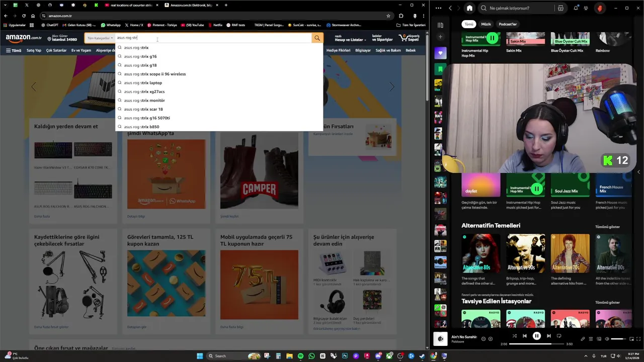The image size is (644, 362).
Task: Switch to the real locations of counter strike tab
Action: click(131, 5)
